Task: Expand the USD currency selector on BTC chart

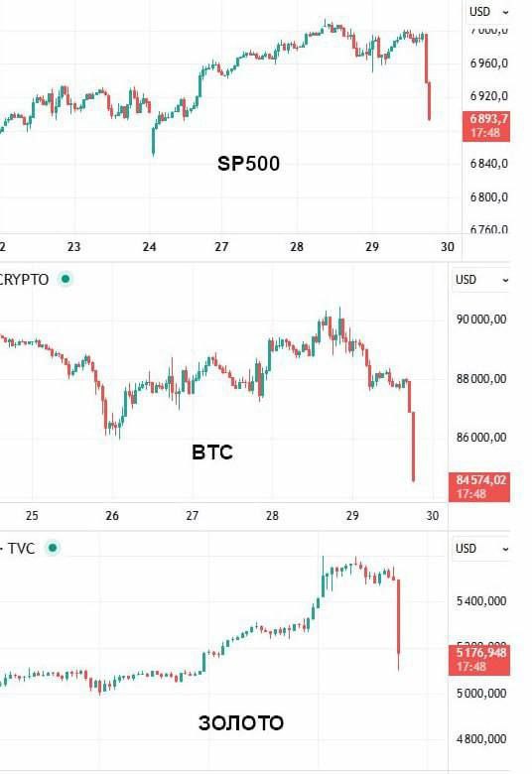Action: pos(481,280)
